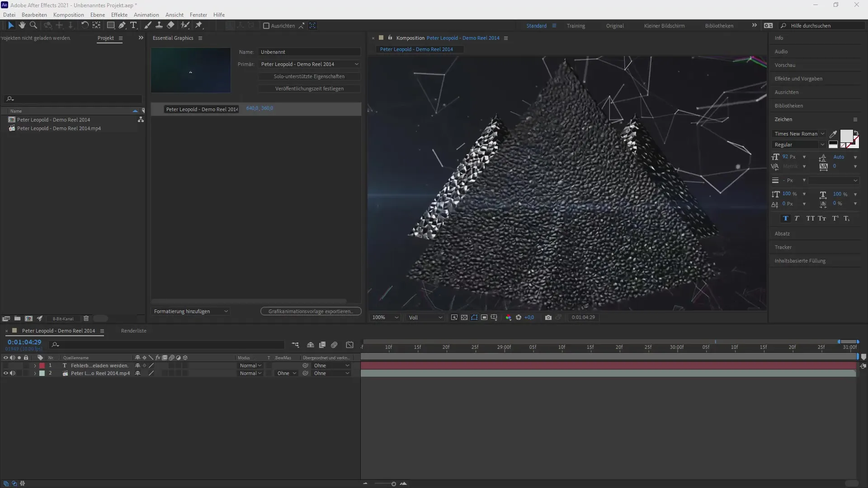Select the Clone Stamp tool
The height and width of the screenshot is (488, 868).
coord(159,26)
